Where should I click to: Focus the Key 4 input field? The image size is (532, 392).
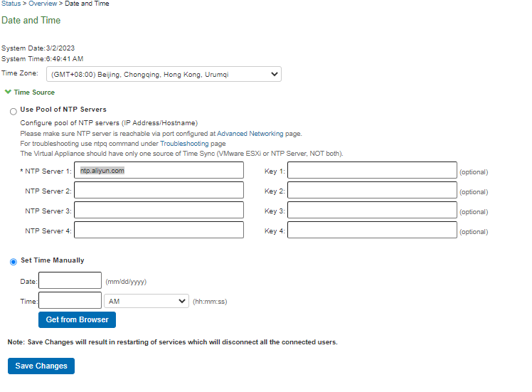pyautogui.click(x=372, y=231)
